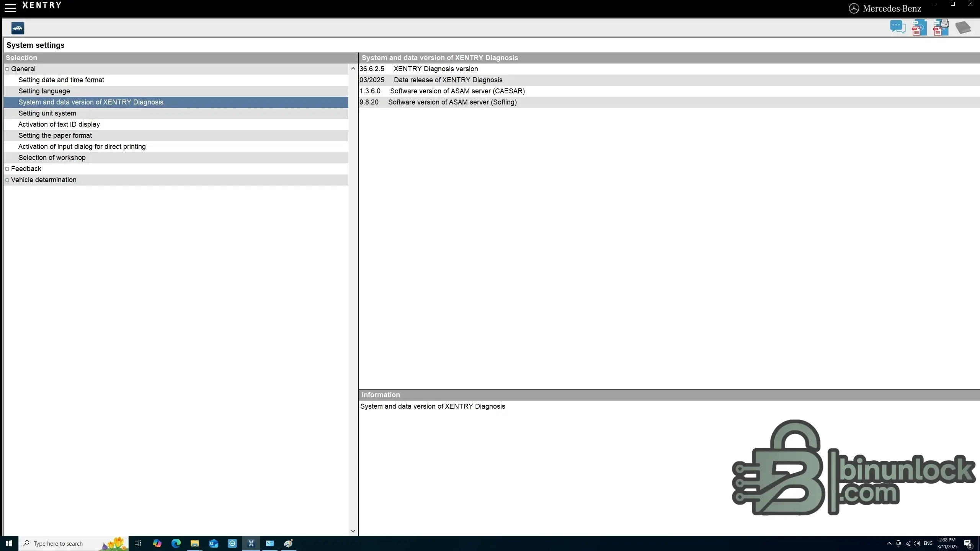Select Activation of text ID display
This screenshot has height=551, width=980.
click(x=176, y=124)
